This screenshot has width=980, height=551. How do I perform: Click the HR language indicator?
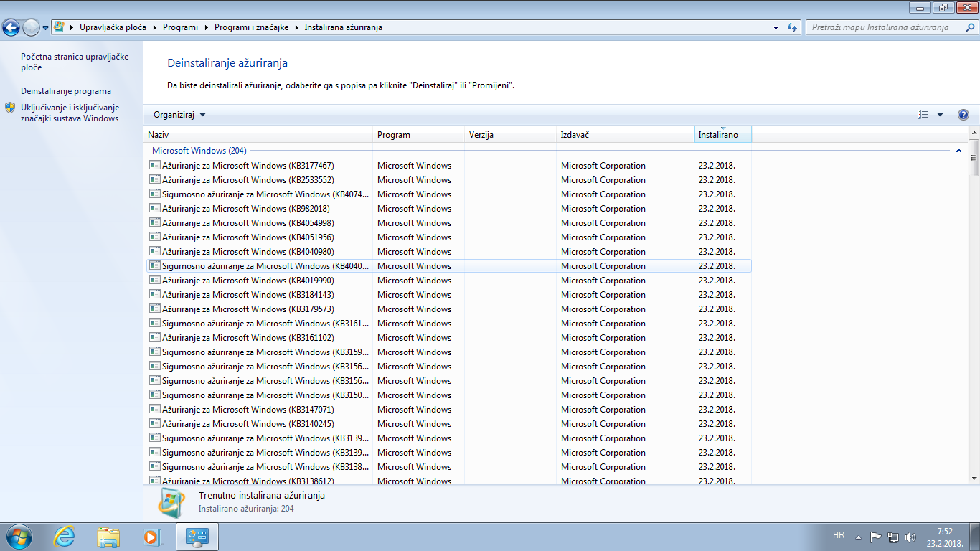point(839,536)
